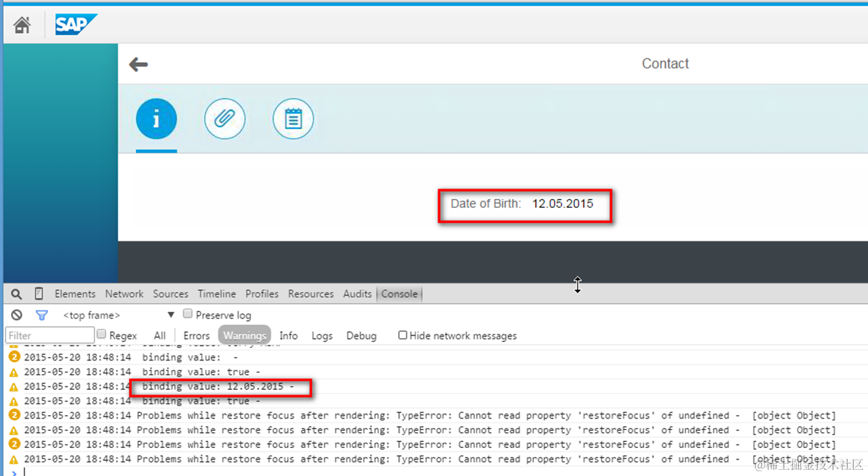Open the Timeline panel

click(x=217, y=294)
